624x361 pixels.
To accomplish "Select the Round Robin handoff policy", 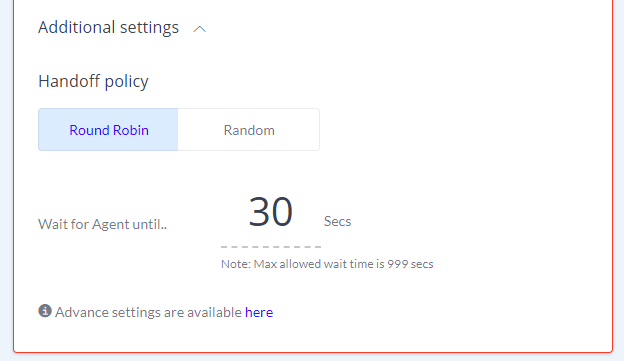I will pos(108,130).
